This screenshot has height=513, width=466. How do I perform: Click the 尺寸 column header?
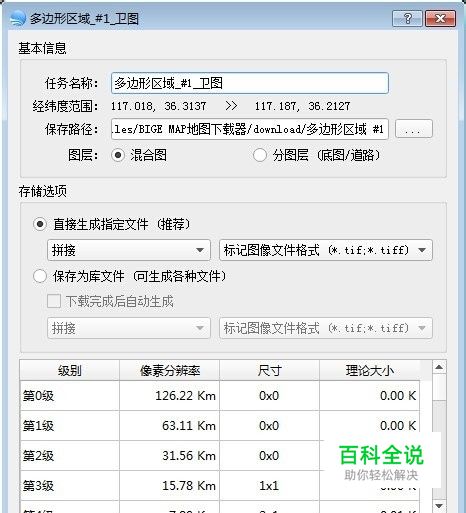tap(270, 370)
